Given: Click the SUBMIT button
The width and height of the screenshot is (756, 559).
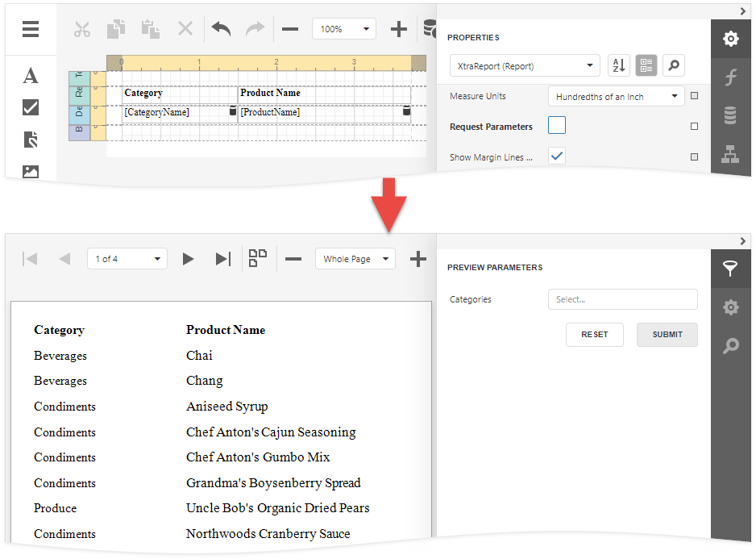Looking at the screenshot, I should pos(667,334).
